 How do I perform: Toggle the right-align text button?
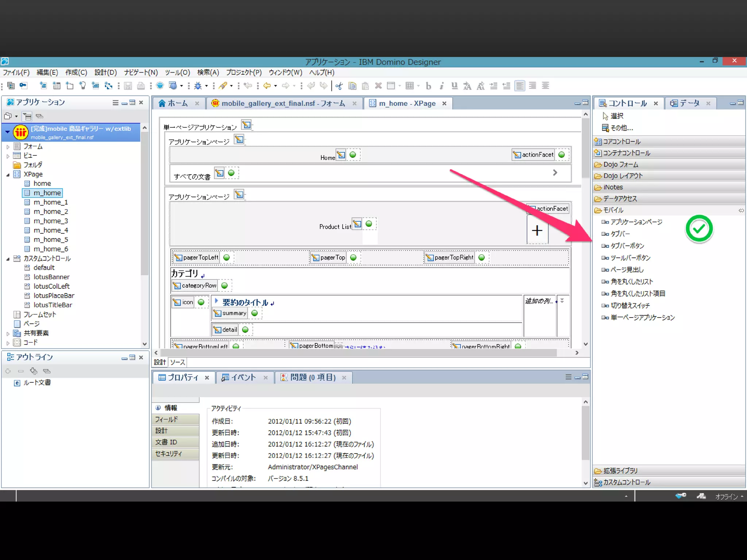click(x=533, y=86)
